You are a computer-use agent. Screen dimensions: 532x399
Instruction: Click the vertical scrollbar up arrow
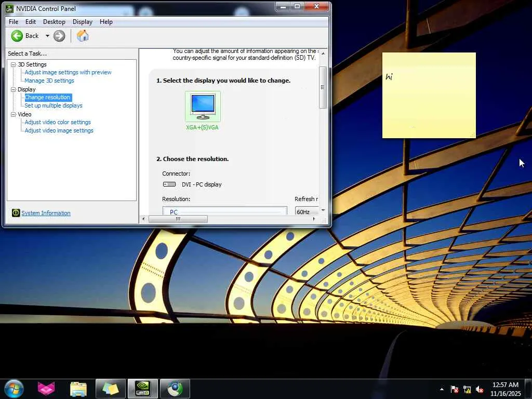pyautogui.click(x=323, y=54)
